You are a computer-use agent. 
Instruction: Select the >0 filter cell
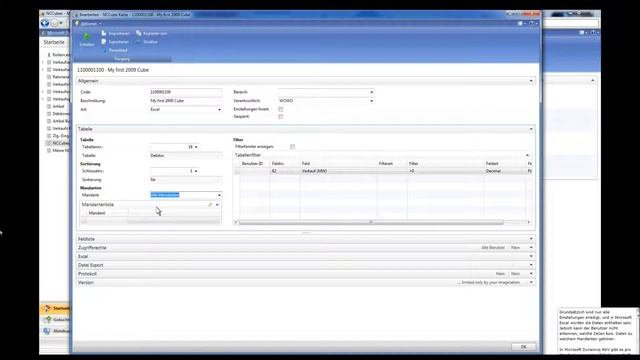(445, 171)
